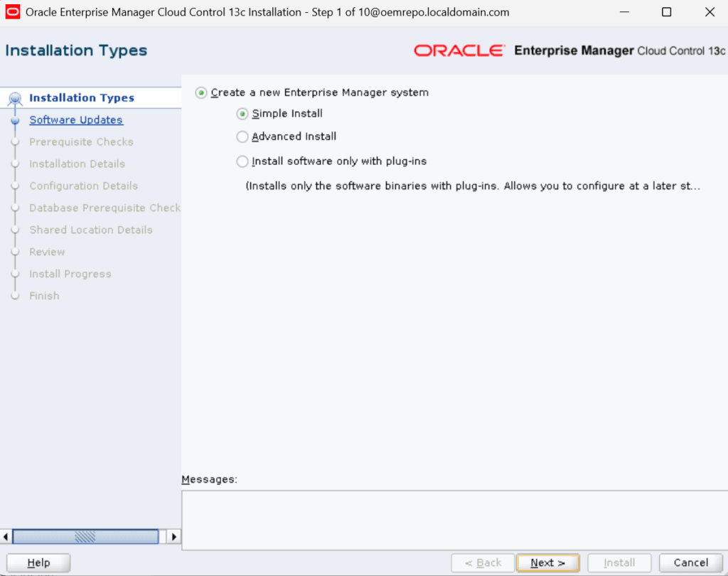Click the Finish step text
The width and height of the screenshot is (728, 576).
click(44, 296)
